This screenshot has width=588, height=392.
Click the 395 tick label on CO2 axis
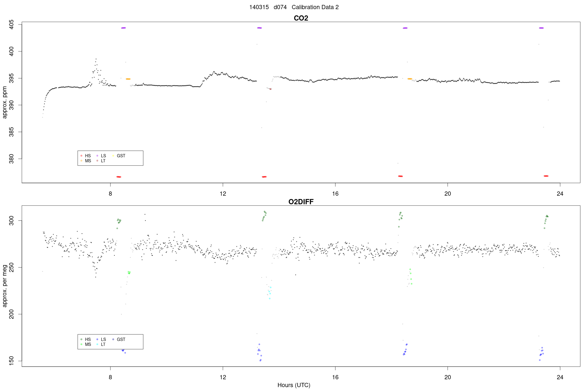tap(11, 78)
